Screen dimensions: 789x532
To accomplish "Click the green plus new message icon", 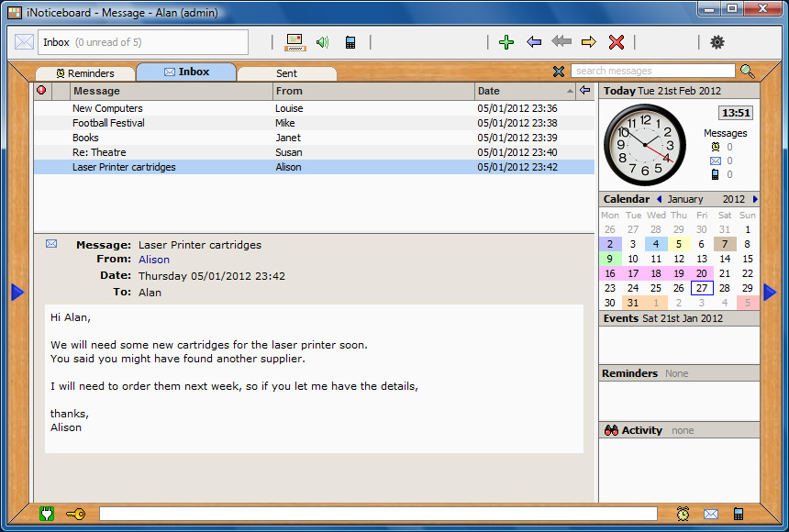I will tap(506, 42).
